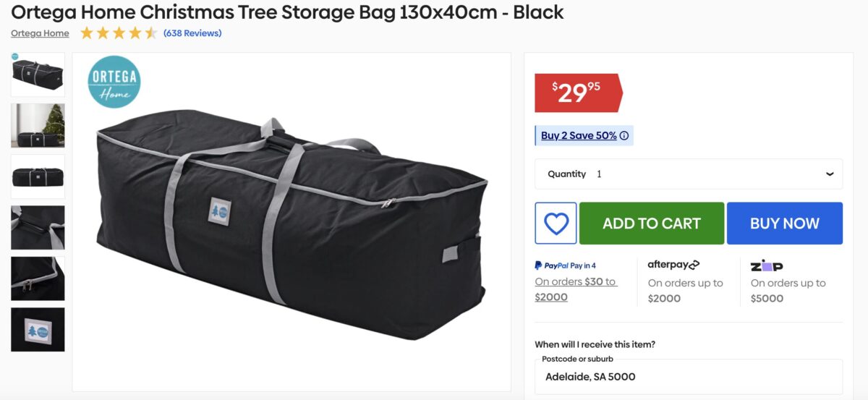The width and height of the screenshot is (868, 400).
Task: Select thumbnail showing bag beside Christmas tree
Action: click(x=38, y=126)
